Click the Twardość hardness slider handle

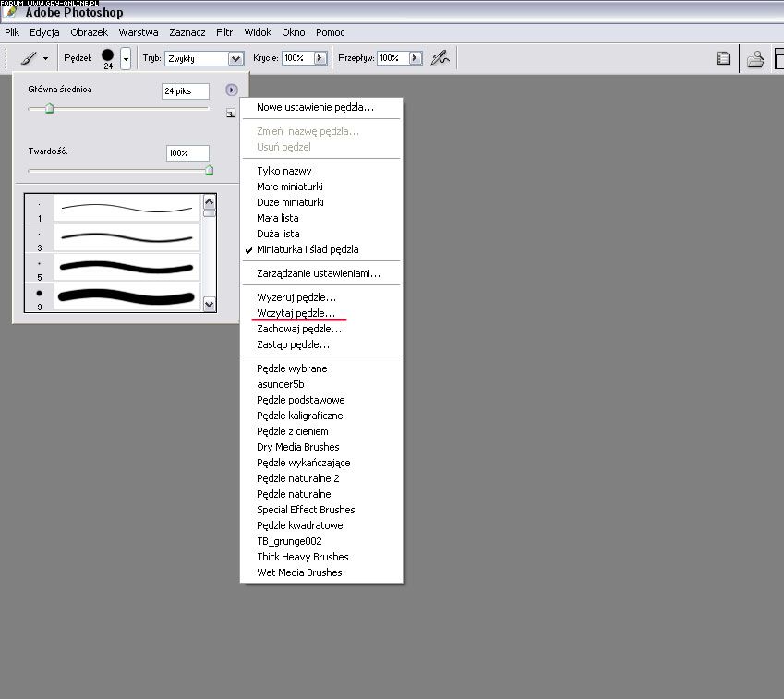point(209,170)
